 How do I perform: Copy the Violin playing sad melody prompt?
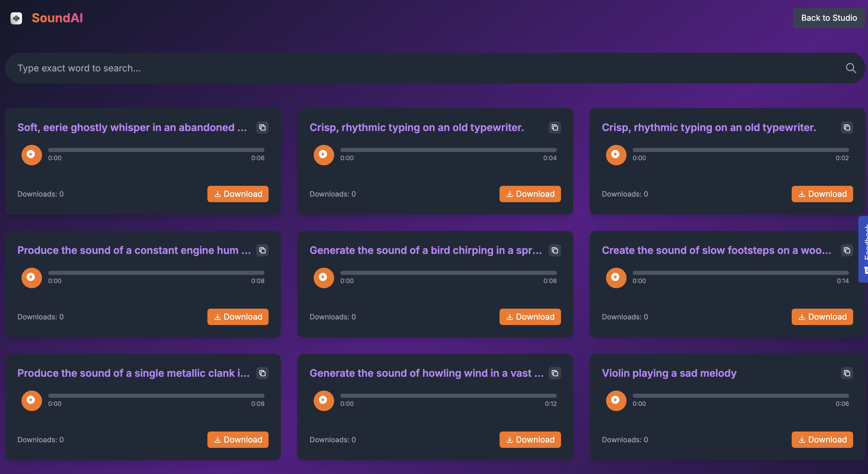(x=846, y=373)
